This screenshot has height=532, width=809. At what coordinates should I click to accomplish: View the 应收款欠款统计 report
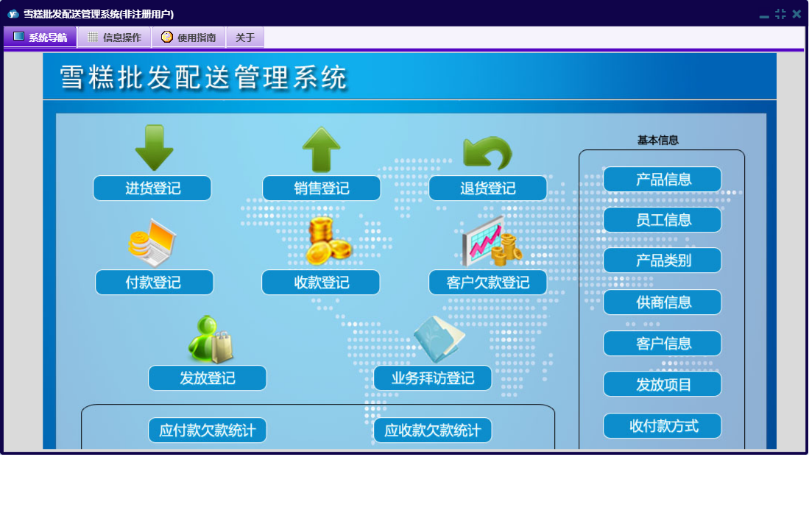[432, 430]
